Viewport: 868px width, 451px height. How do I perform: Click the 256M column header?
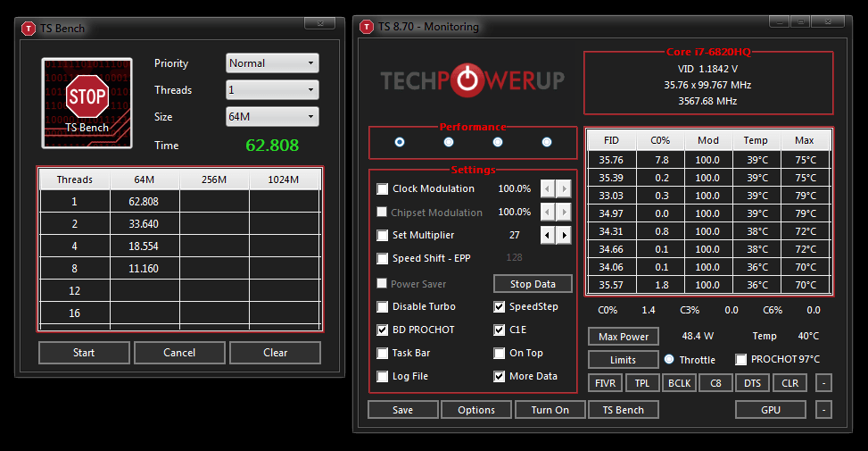[214, 180]
